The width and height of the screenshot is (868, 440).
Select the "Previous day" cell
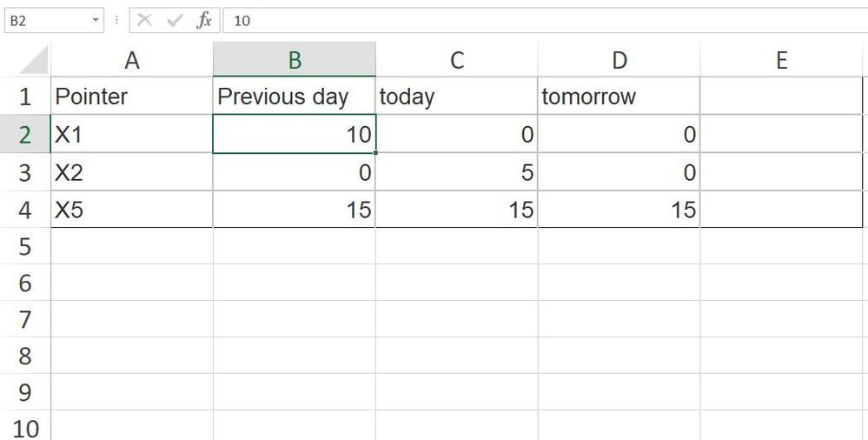[294, 97]
